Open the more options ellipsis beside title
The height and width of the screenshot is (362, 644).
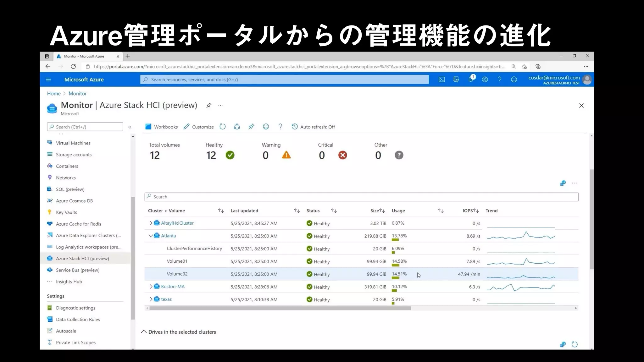point(220,106)
